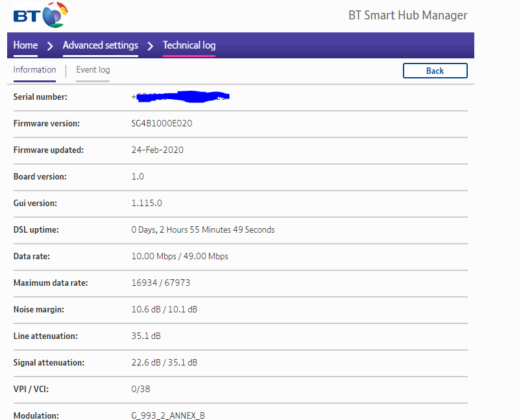Click the modulation value G_993_2_ANNEX_B
This screenshot has width=521, height=420.
point(168,415)
